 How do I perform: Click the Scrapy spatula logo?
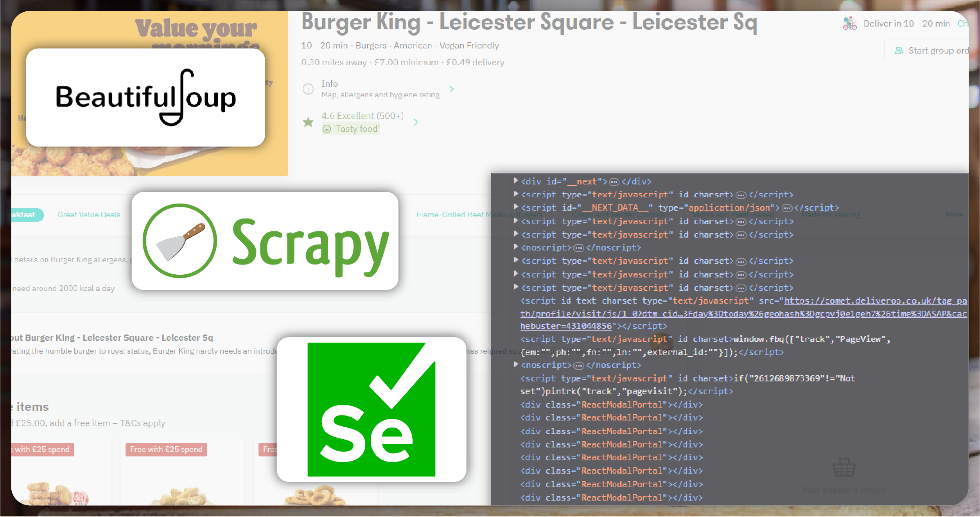pyautogui.click(x=179, y=241)
